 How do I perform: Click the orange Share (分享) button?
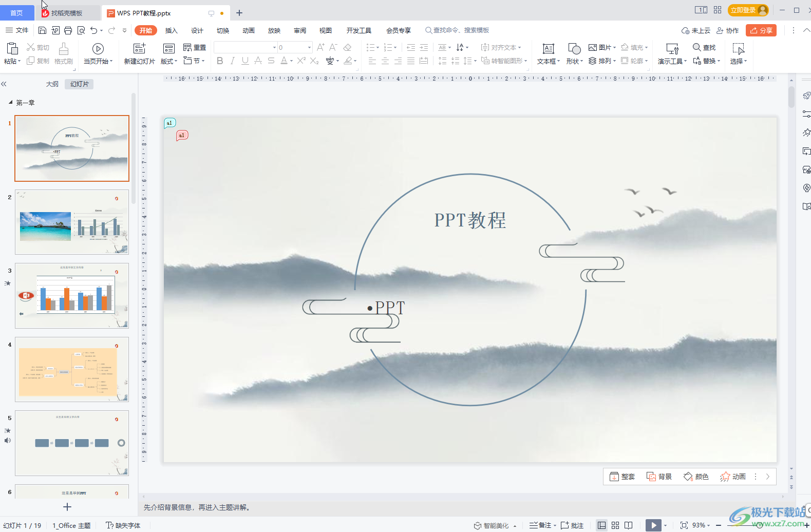pyautogui.click(x=761, y=30)
